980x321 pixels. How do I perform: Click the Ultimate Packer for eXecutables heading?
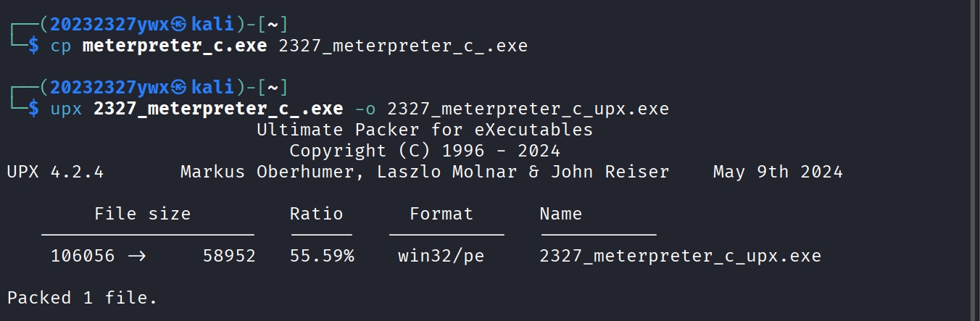[425, 130]
